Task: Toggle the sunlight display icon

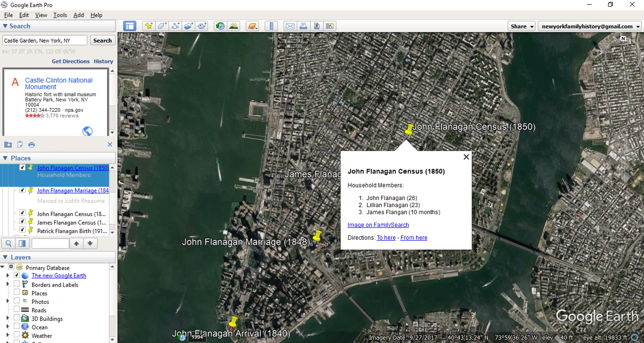Action: tap(233, 26)
